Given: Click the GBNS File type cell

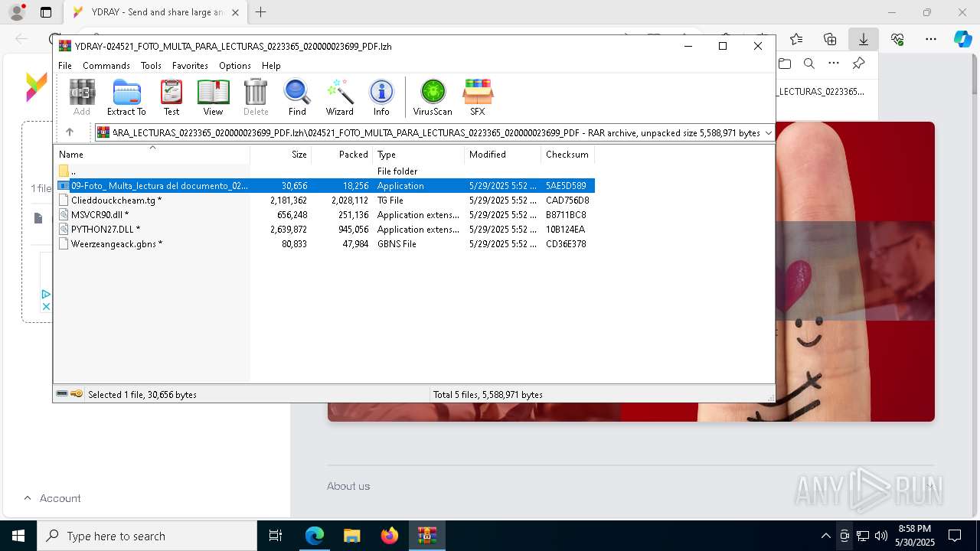Looking at the screenshot, I should pyautogui.click(x=397, y=244).
